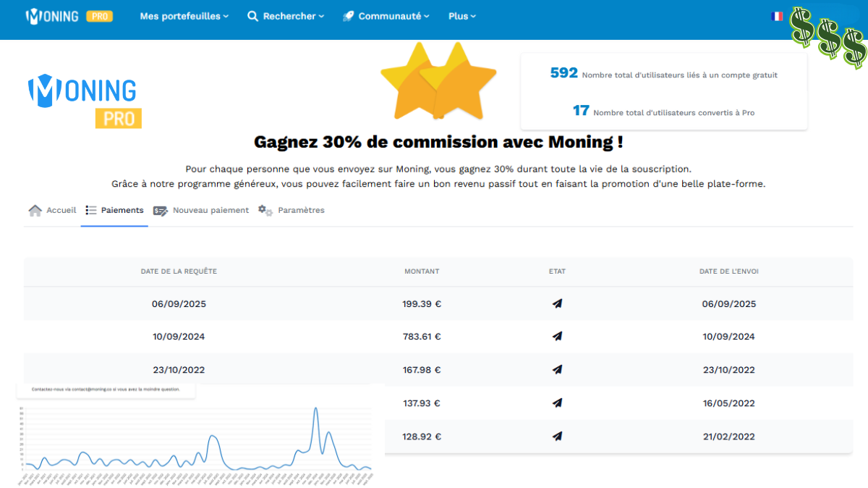Select the Accueil tab label
This screenshot has width=868, height=488.
click(x=61, y=211)
